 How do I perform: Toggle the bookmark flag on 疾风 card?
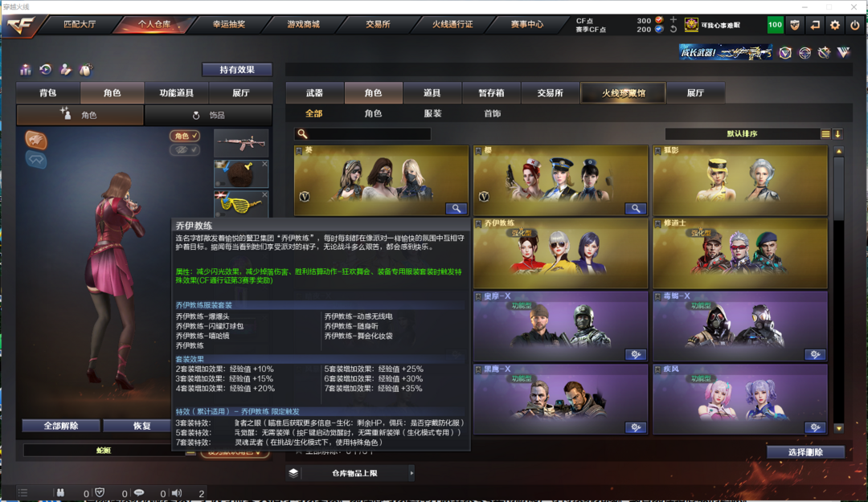click(657, 369)
